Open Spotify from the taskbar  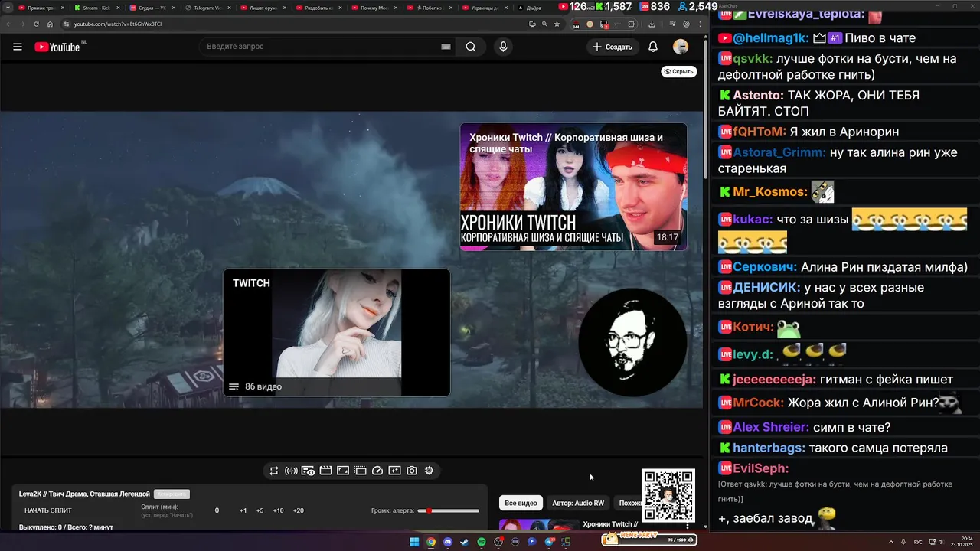[482, 542]
